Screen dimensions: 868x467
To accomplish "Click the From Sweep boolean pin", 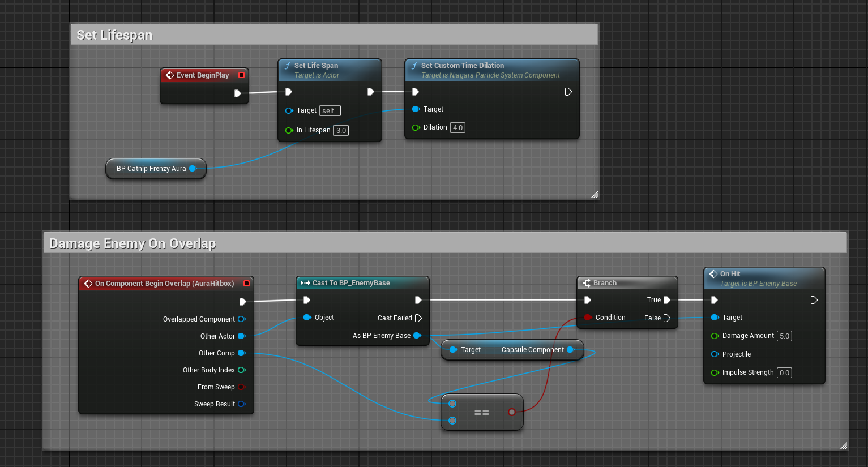I will (x=241, y=387).
